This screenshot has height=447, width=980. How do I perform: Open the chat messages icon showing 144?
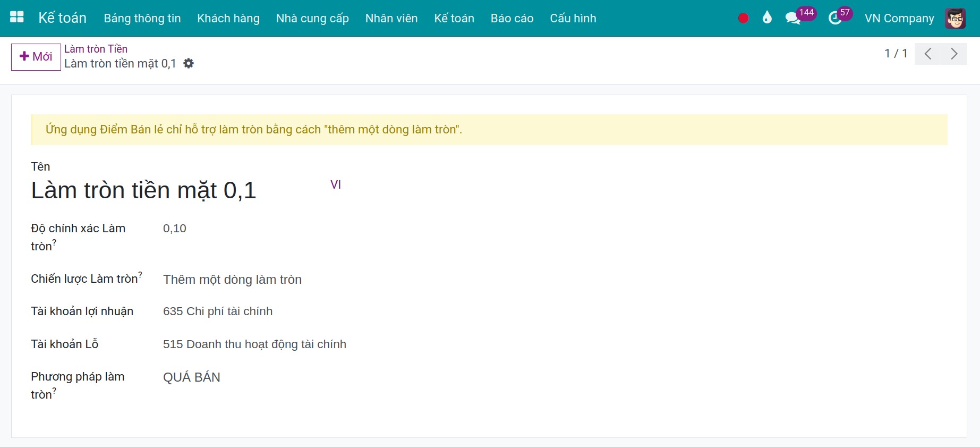(800, 16)
